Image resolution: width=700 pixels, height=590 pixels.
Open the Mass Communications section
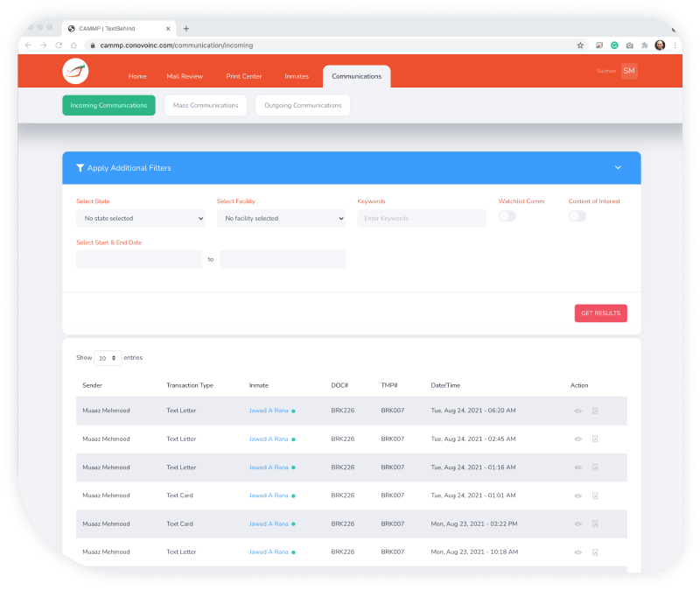[206, 105]
